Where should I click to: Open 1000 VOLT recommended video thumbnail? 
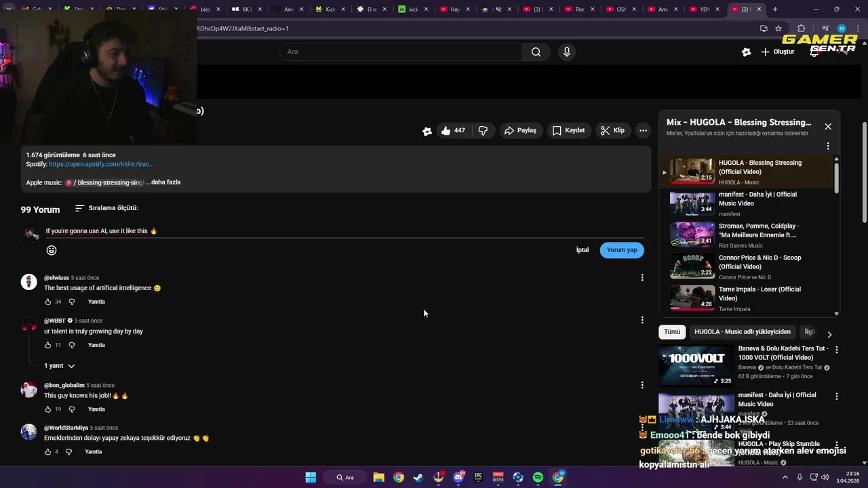[x=696, y=365]
